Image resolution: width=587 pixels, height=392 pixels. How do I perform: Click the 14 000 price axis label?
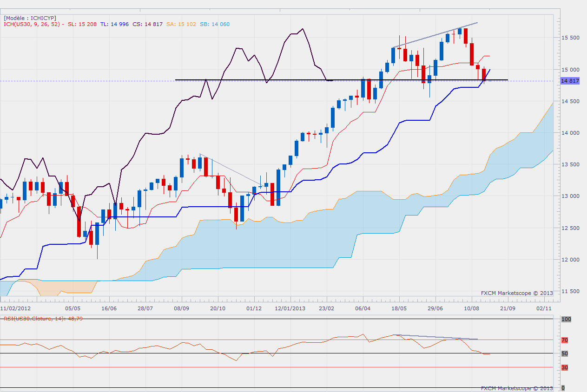tap(570, 133)
